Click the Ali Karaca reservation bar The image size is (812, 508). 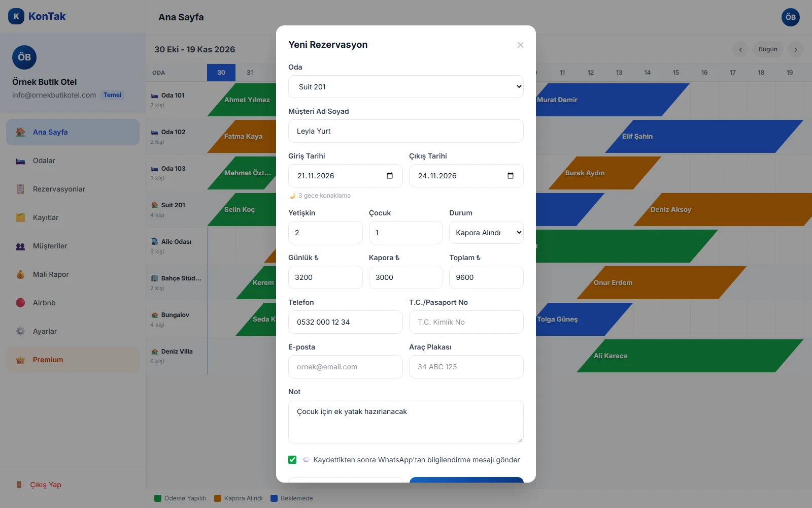(690, 356)
